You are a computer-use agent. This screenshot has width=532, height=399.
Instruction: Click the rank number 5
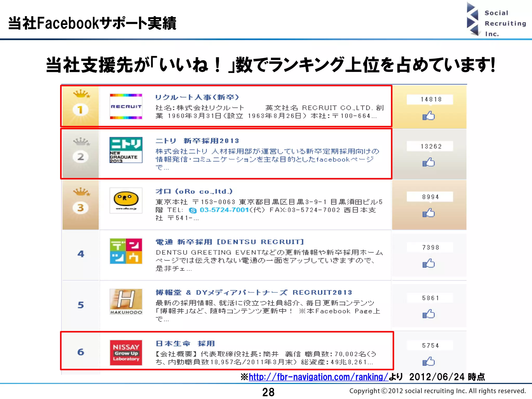81,305
